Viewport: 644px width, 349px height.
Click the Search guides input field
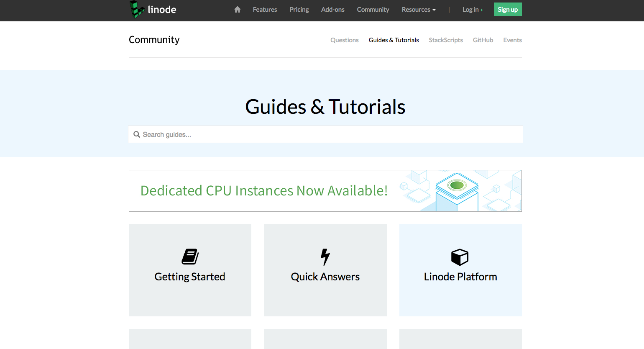click(325, 134)
